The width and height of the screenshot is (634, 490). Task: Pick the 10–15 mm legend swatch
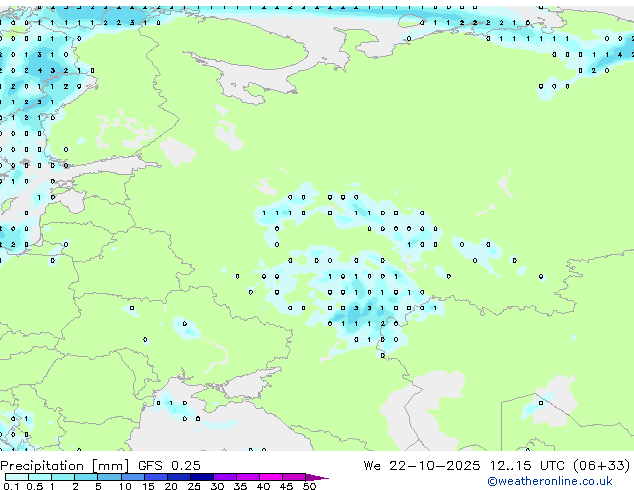point(132,477)
